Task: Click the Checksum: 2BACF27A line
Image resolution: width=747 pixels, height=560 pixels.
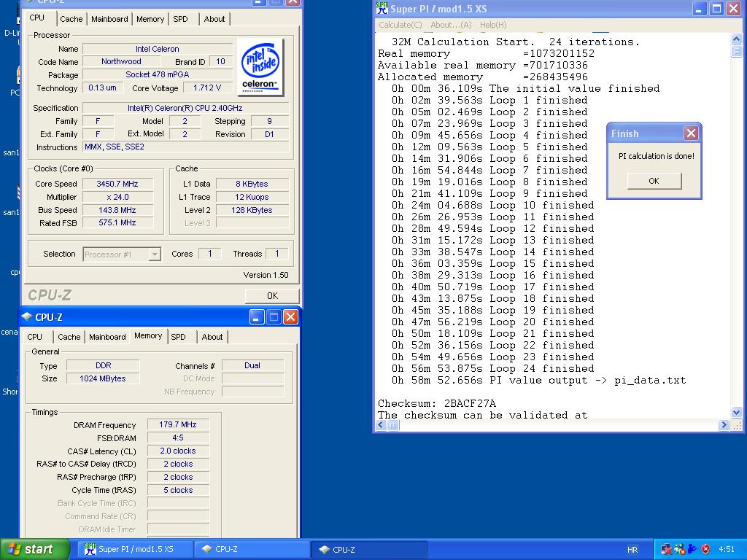Action: pyautogui.click(x=437, y=403)
